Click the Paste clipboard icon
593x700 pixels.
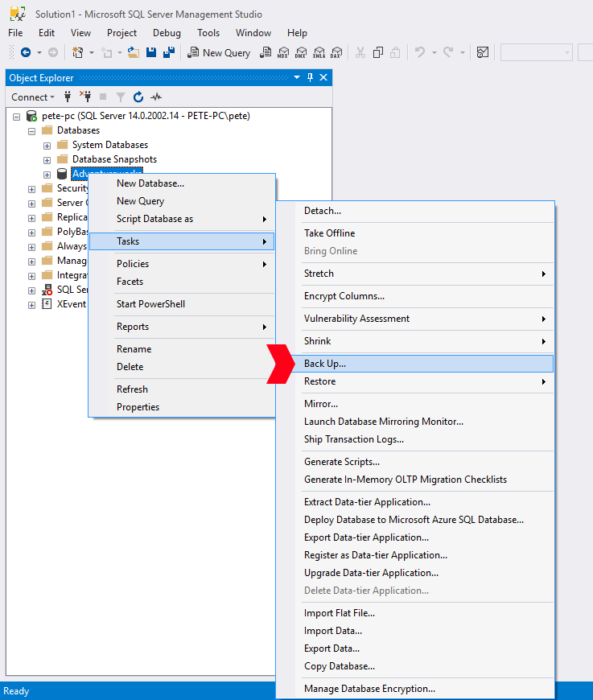pyautogui.click(x=395, y=52)
